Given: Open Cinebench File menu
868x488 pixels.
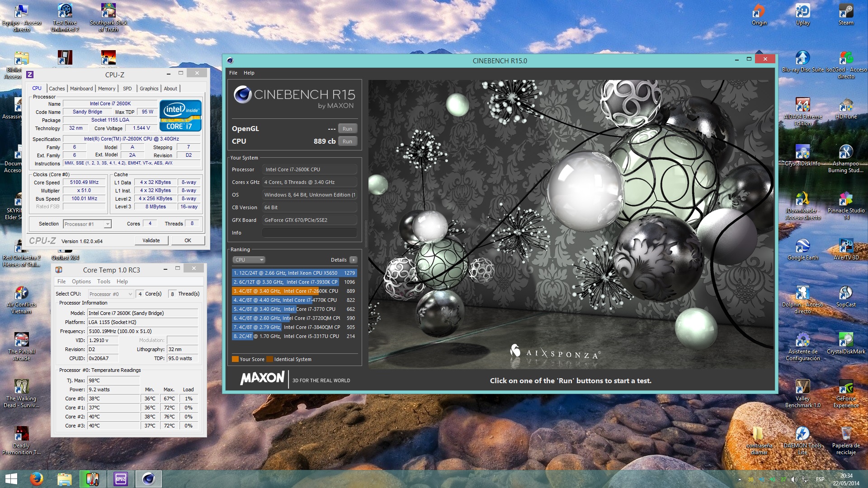Looking at the screenshot, I should click(233, 73).
